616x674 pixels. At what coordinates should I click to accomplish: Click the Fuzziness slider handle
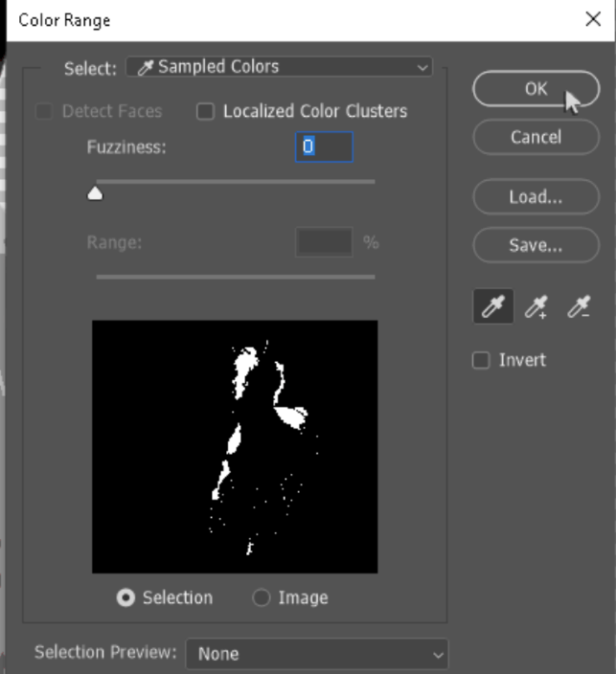(x=95, y=193)
